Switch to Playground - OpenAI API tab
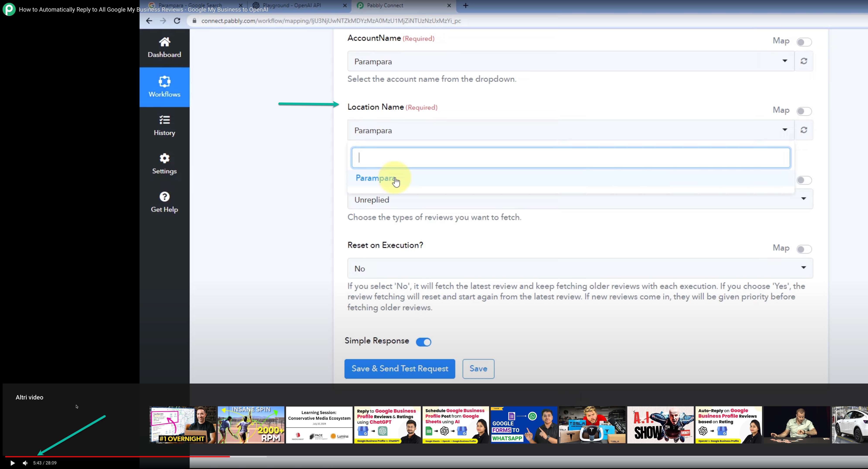Viewport: 868px width, 469px height. pos(300,5)
